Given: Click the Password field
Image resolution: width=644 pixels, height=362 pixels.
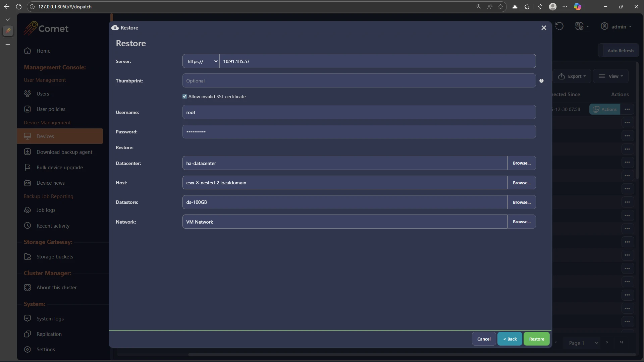Looking at the screenshot, I should [359, 131].
